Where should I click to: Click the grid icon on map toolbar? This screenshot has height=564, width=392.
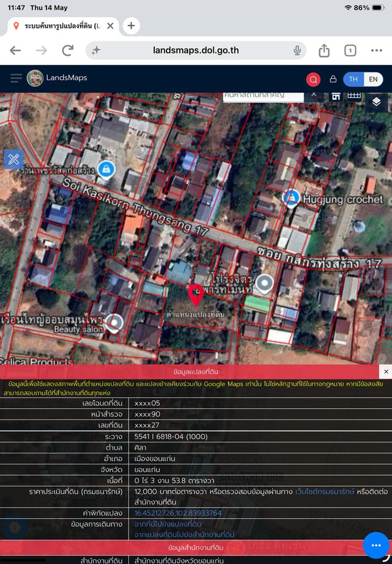(x=354, y=96)
